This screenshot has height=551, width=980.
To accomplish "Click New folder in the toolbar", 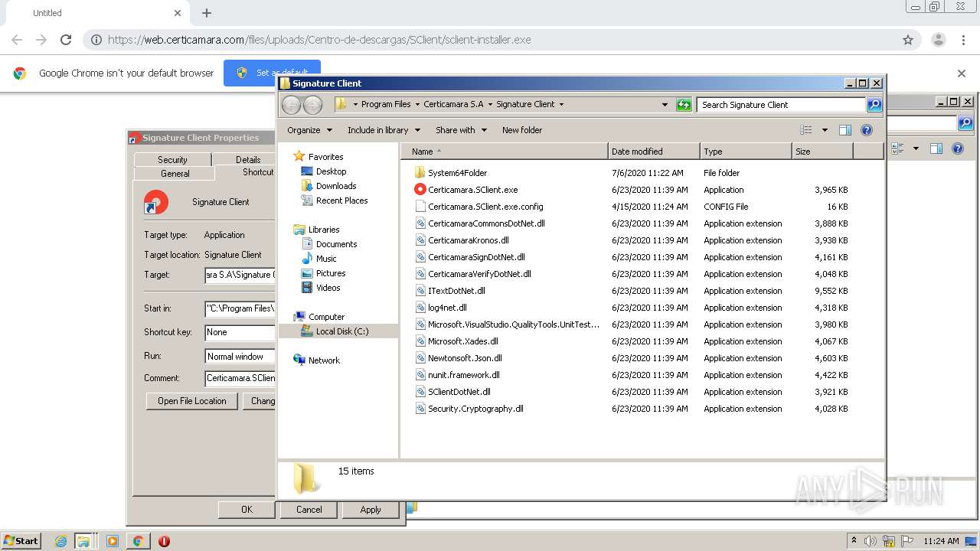I will (x=522, y=130).
